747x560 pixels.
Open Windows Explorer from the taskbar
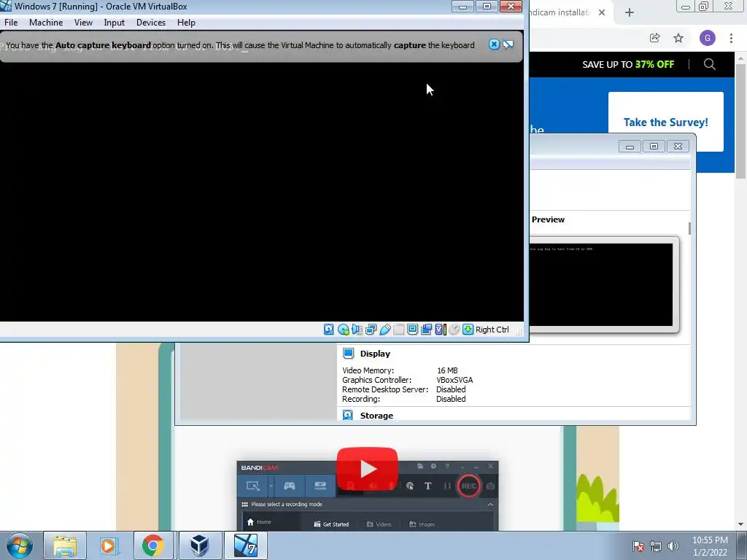pyautogui.click(x=65, y=545)
